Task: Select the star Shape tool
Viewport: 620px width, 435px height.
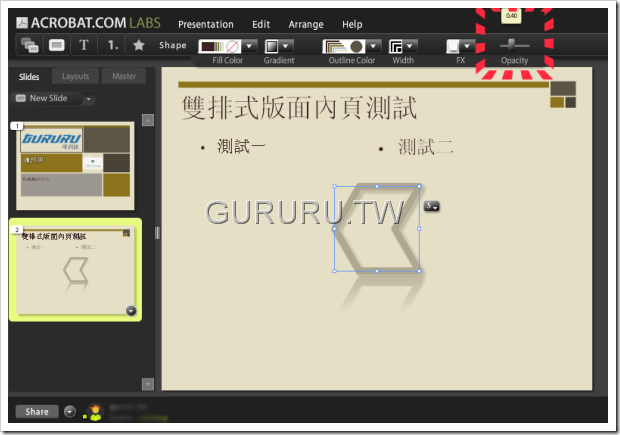Action: pyautogui.click(x=139, y=45)
